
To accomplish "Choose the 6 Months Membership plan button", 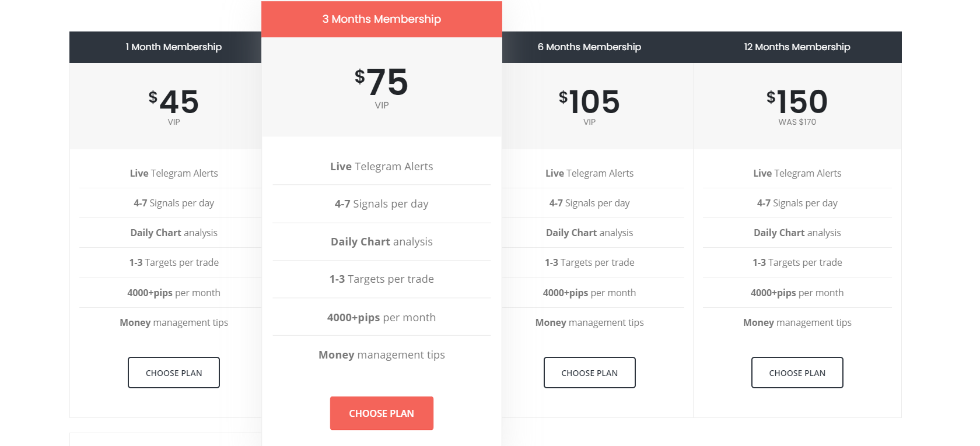I will coord(589,373).
